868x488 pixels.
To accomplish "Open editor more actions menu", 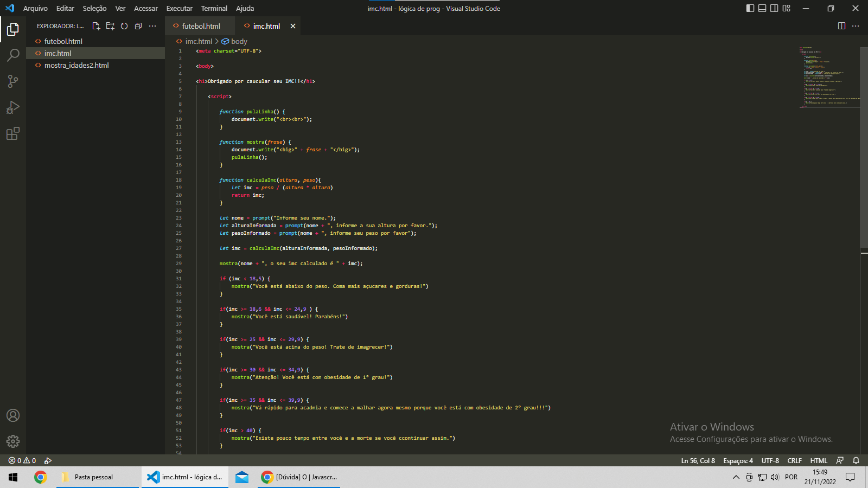I will tap(856, 26).
